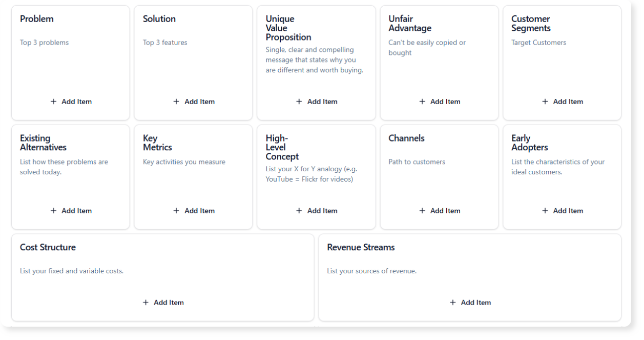644x340 pixels.
Task: Add item under Early Adopters
Action: pos(563,211)
